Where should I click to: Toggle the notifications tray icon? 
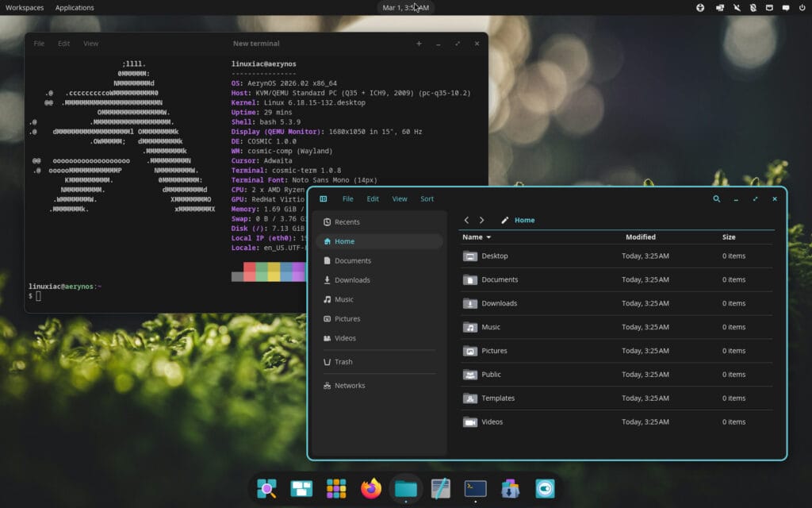785,7
